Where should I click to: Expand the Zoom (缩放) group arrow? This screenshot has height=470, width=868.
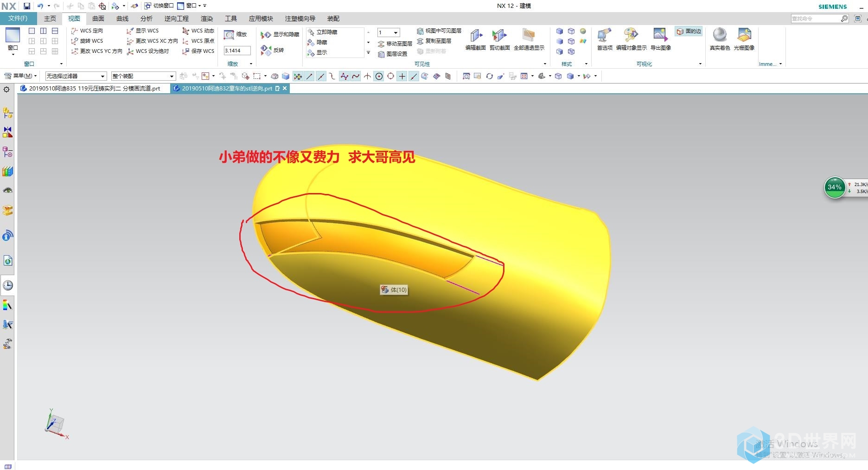(x=251, y=64)
